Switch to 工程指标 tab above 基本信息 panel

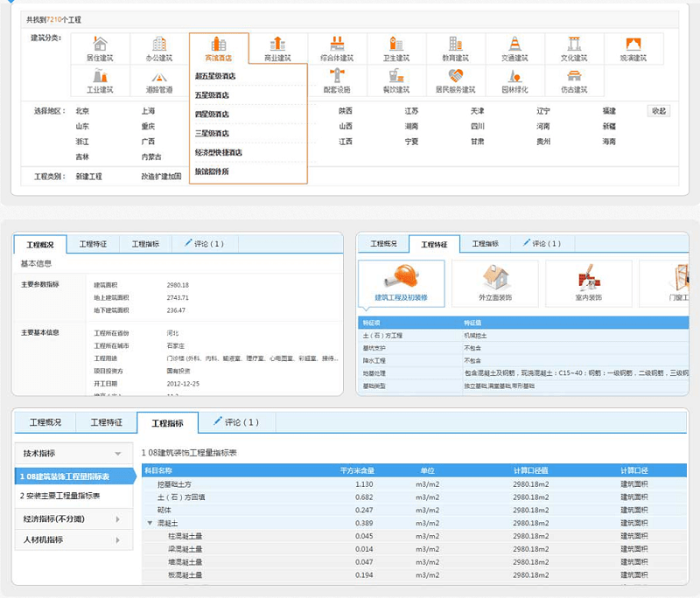pyautogui.click(x=145, y=244)
